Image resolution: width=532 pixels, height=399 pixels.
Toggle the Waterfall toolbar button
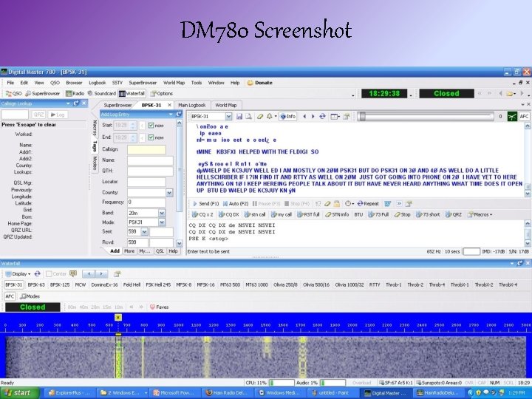pyautogui.click(x=132, y=93)
